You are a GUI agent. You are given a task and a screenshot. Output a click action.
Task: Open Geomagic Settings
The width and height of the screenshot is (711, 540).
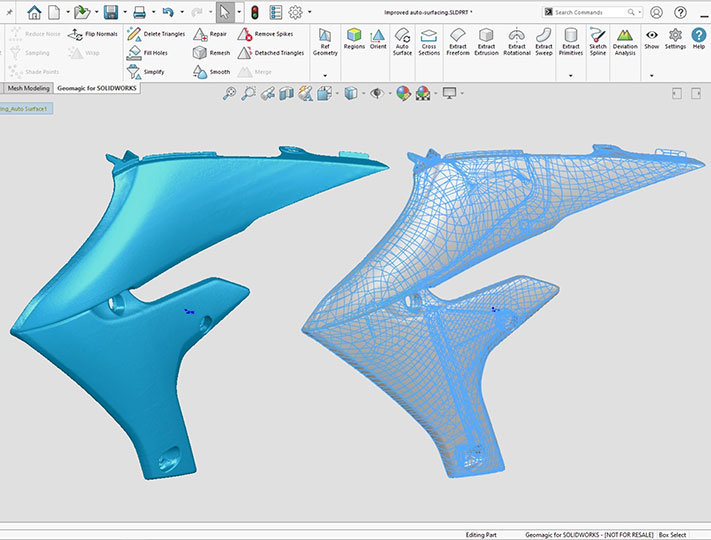[x=675, y=39]
